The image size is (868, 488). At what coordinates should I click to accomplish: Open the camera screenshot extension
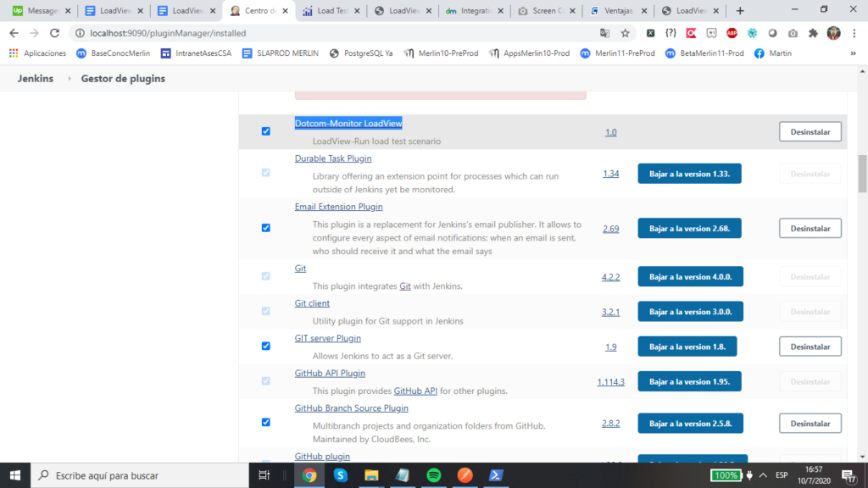tap(793, 33)
